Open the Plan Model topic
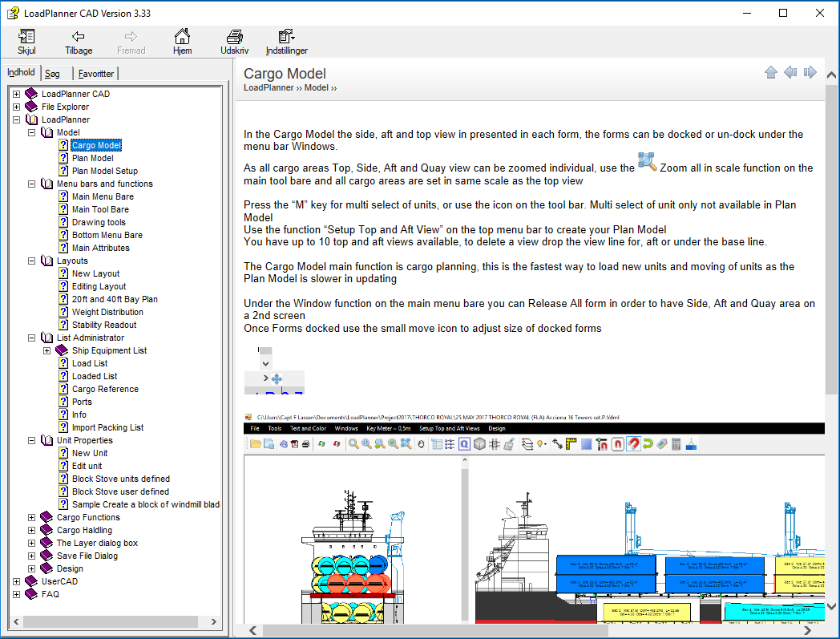 click(93, 158)
